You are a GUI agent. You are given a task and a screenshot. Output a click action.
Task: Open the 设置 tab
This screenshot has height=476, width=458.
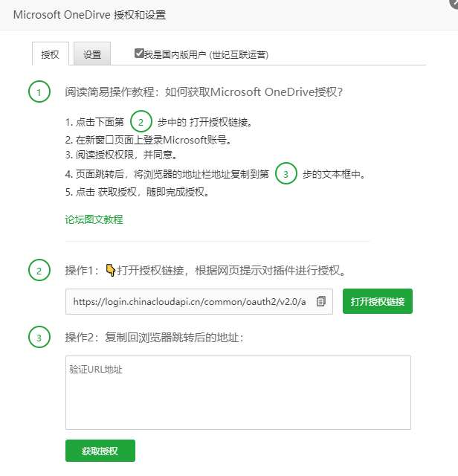click(92, 54)
